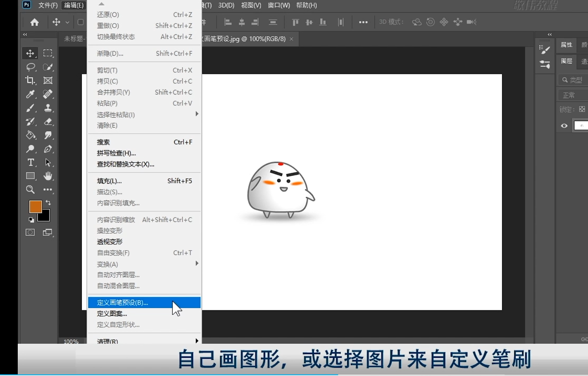Viewport: 588px width, 376px height.
Task: Select the Rectangle shape tool
Action: click(30, 176)
